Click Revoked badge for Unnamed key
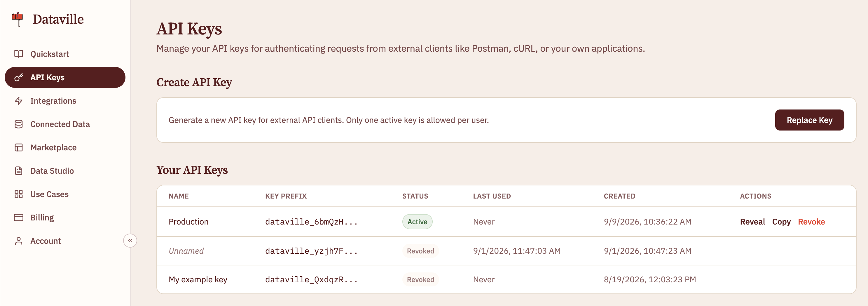868x306 pixels. tap(420, 251)
